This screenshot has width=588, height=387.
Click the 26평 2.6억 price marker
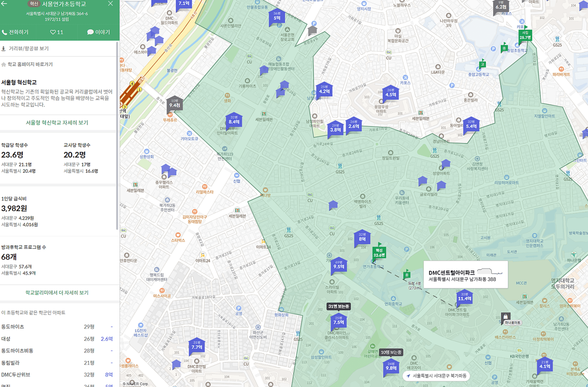pos(353,125)
